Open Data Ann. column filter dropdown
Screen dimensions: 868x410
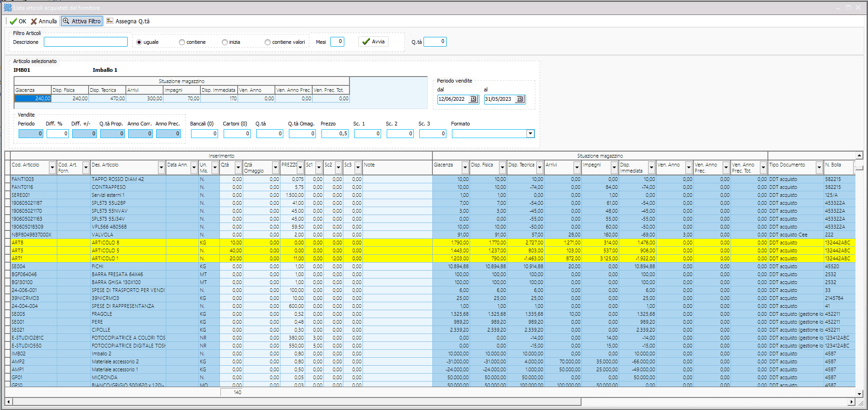pos(194,168)
